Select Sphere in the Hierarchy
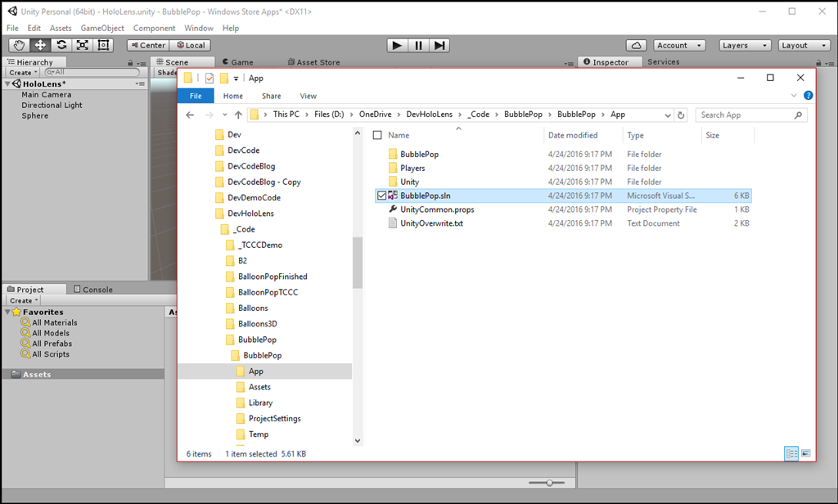This screenshot has height=504, width=838. 34,115
